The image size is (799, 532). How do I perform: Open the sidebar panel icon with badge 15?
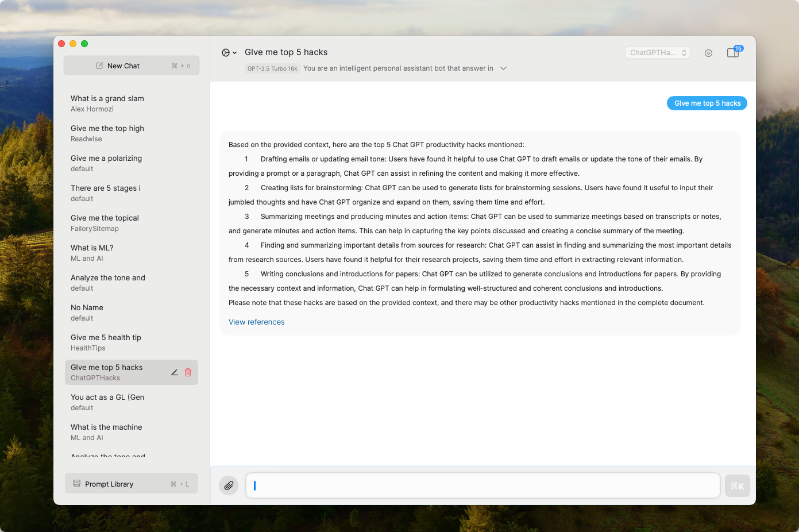click(x=733, y=53)
